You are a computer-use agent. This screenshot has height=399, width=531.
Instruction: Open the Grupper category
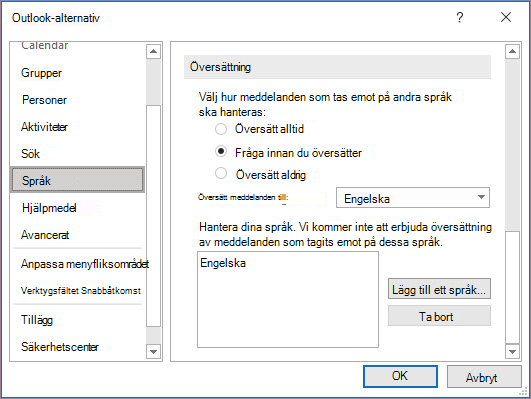point(41,73)
